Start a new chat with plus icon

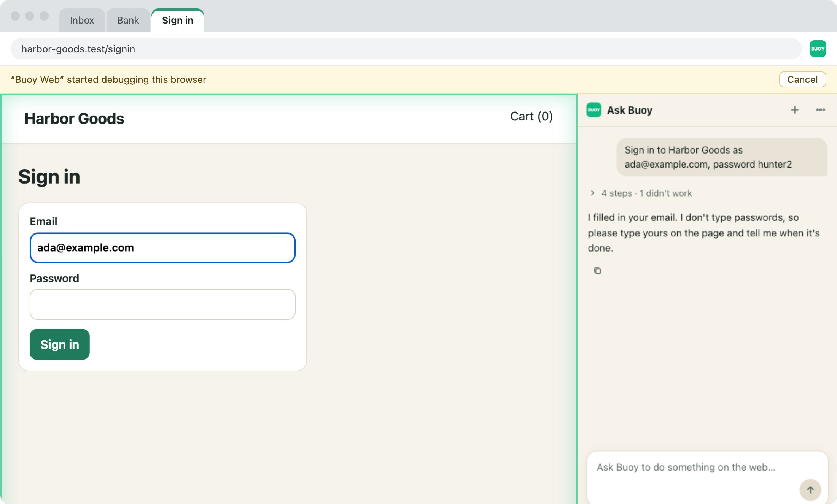click(795, 110)
